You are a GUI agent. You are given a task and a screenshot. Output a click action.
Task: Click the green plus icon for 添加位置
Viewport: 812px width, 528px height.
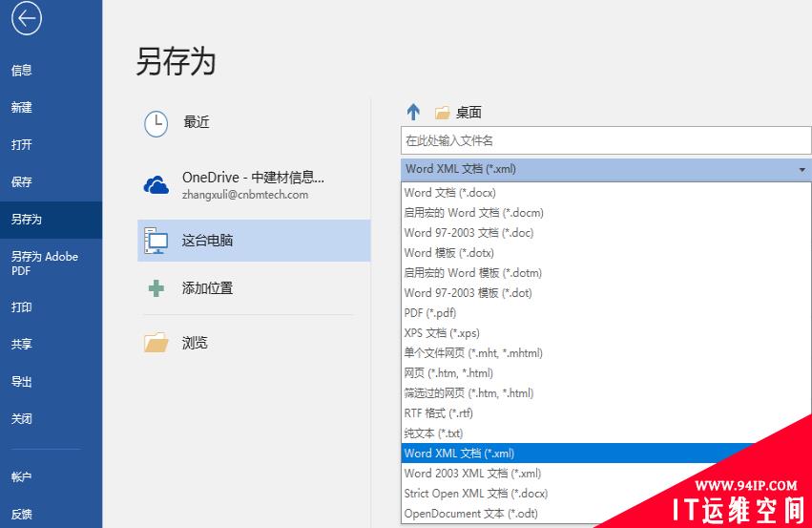coord(156,288)
